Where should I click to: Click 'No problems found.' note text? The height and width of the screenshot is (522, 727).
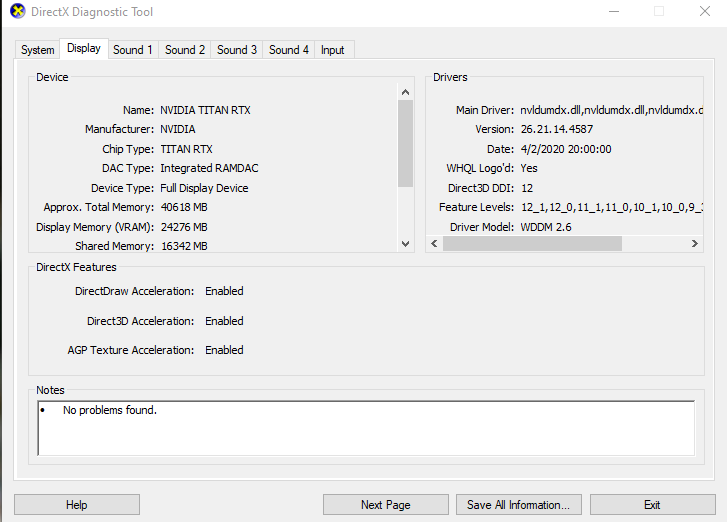pyautogui.click(x=110, y=410)
